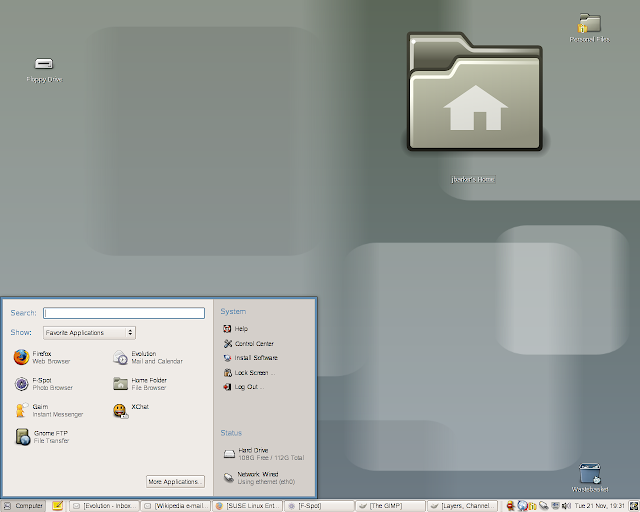640x512 pixels.
Task: Choose Install Software
Action: [250, 358]
